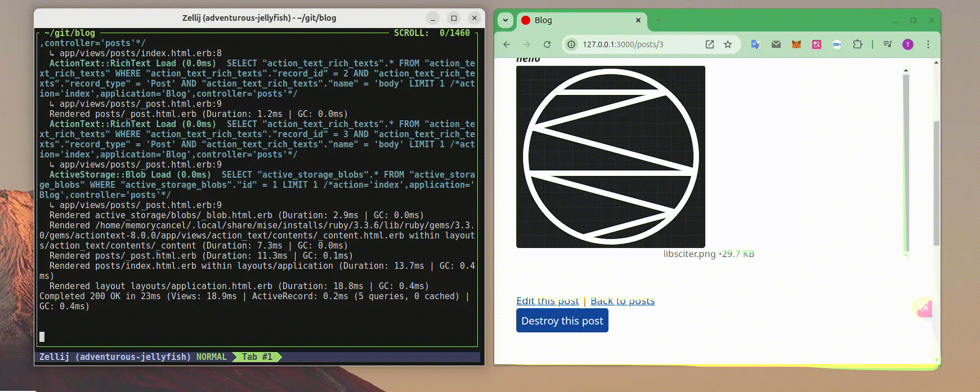This screenshot has width=980, height=392.
Task: Close the Chrome browser window
Action: pos(931,20)
